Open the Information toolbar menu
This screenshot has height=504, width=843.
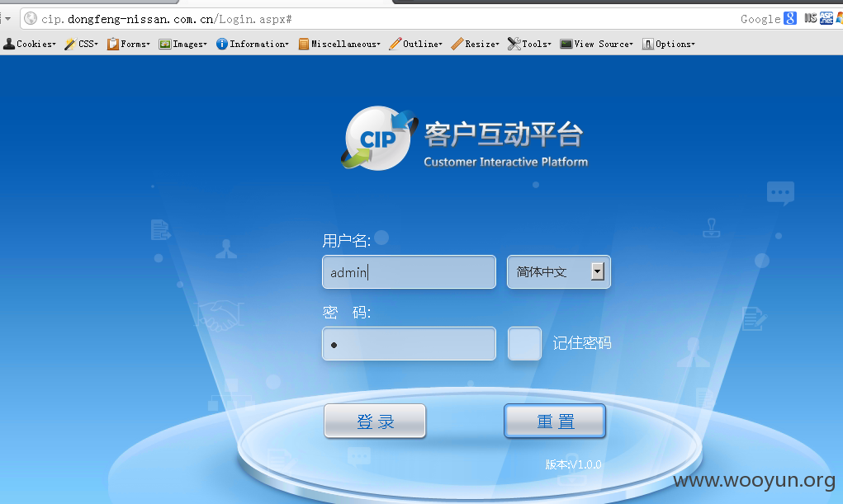252,44
